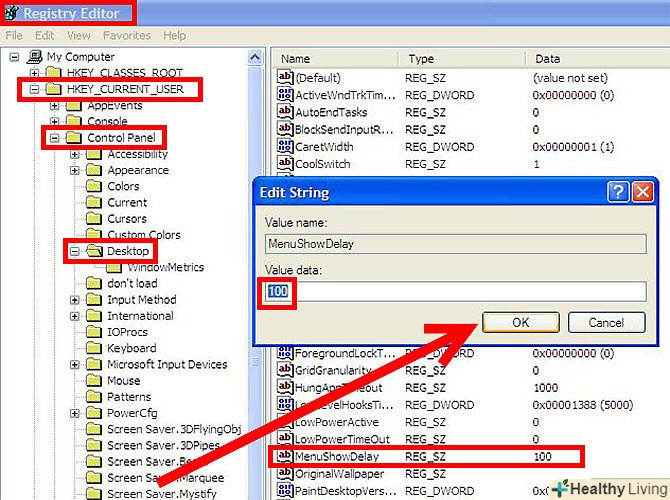Select Screen Saver.3DPipes folder icon
Viewport: 670px width, 500px height.
(x=94, y=446)
